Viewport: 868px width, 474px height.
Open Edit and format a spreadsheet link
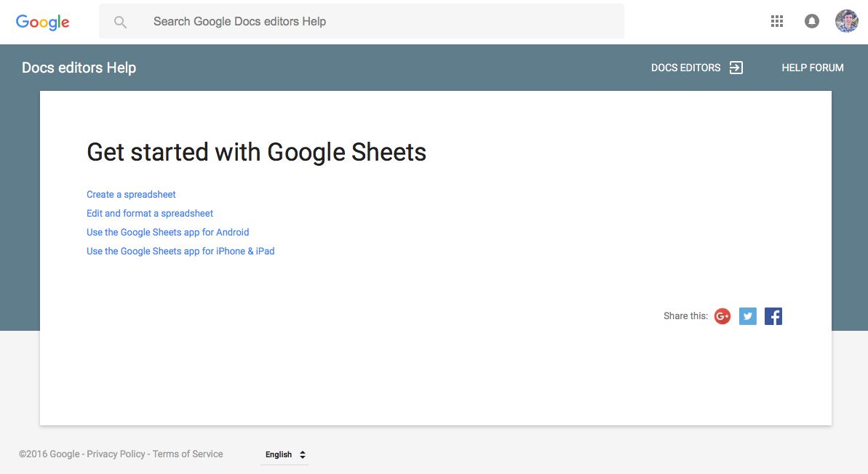[150, 213]
